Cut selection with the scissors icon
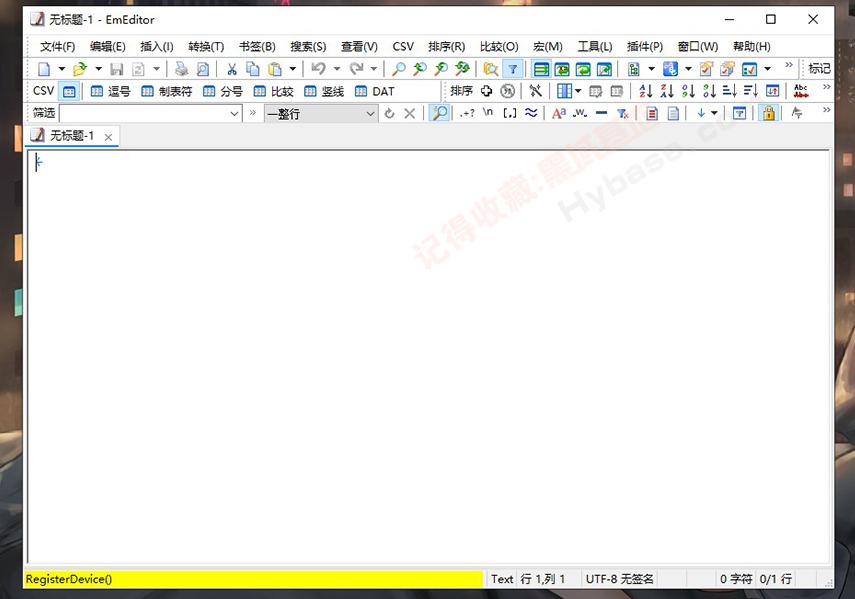The image size is (855, 599). pyautogui.click(x=232, y=69)
